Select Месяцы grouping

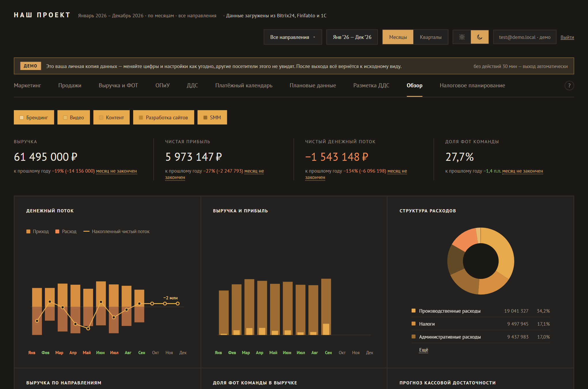point(398,37)
